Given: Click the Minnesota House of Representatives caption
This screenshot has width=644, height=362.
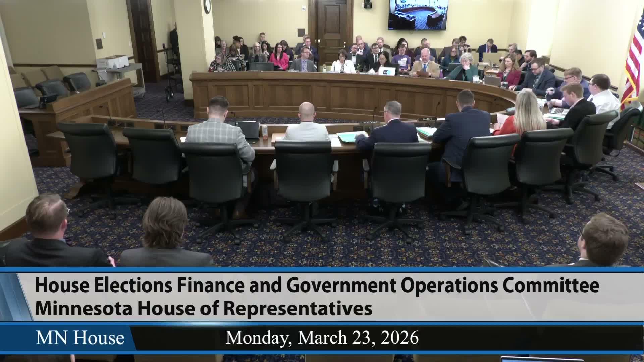Looking at the screenshot, I should pyautogui.click(x=203, y=308).
